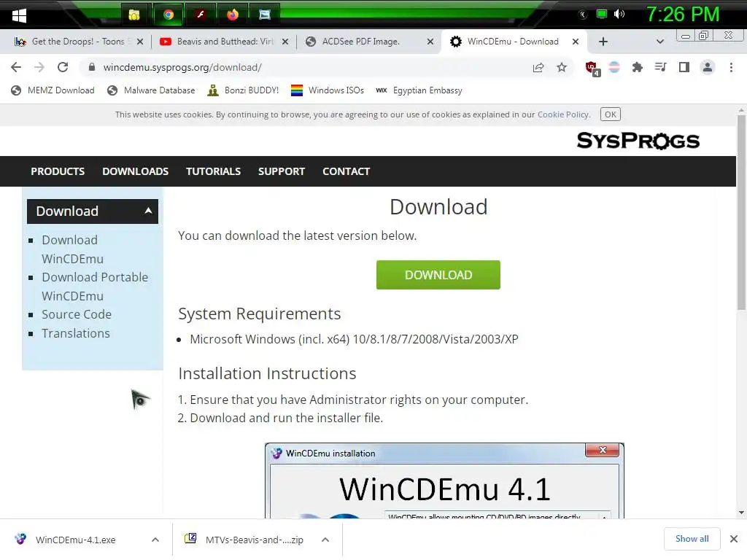Image resolution: width=747 pixels, height=560 pixels.
Task: Open the Firefox taskbar icon
Action: (x=233, y=15)
